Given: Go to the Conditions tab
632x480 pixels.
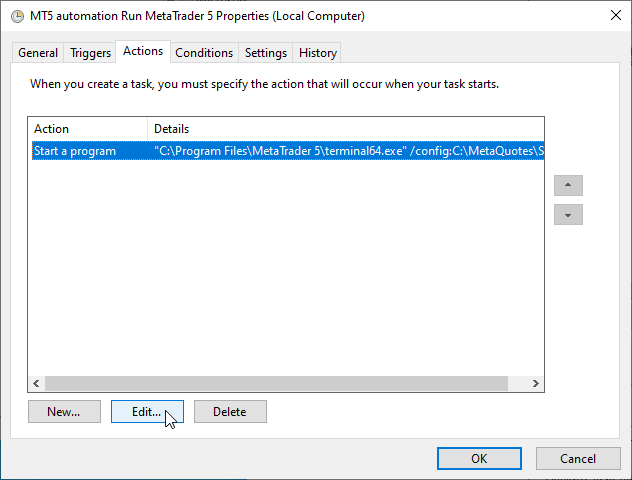Looking at the screenshot, I should tap(204, 53).
